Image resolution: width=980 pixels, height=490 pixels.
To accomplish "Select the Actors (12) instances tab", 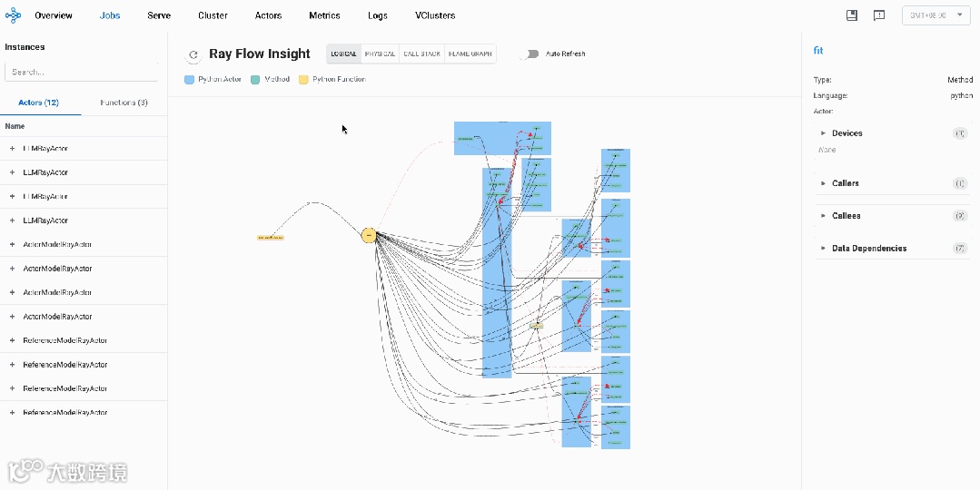I will pos(39,103).
